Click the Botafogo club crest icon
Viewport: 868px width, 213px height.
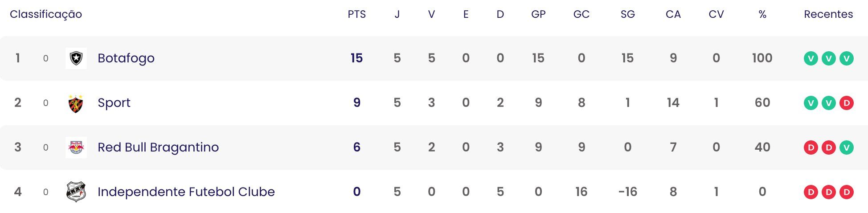76,58
